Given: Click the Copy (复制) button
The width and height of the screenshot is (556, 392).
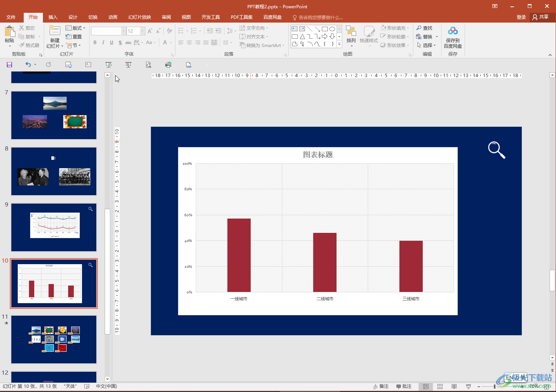Looking at the screenshot, I should 27,36.
